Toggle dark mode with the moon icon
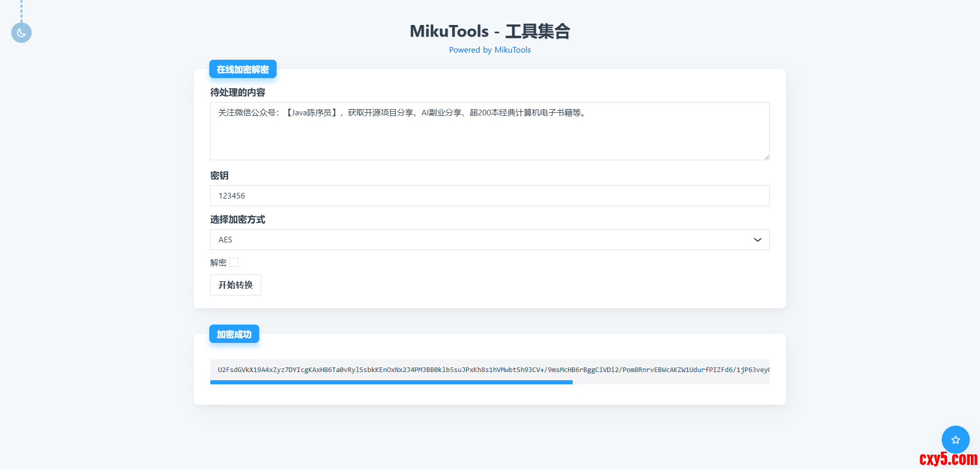Image resolution: width=980 pixels, height=469 pixels. pyautogui.click(x=21, y=33)
